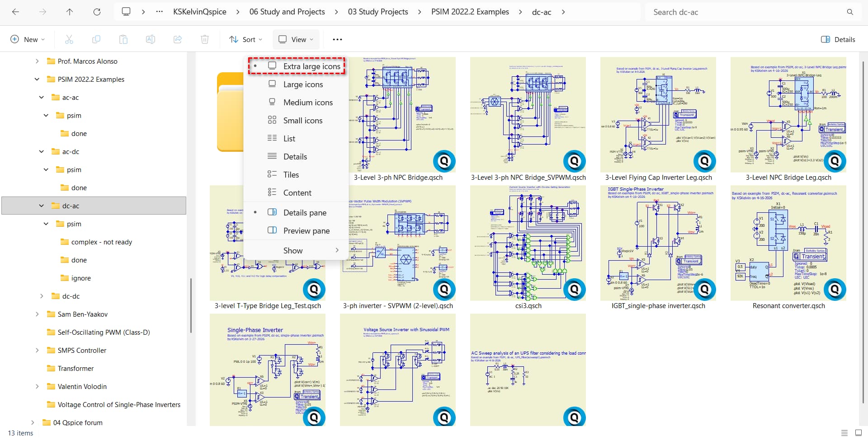This screenshot has height=440, width=868.
Task: Click the New button
Action: [28, 40]
